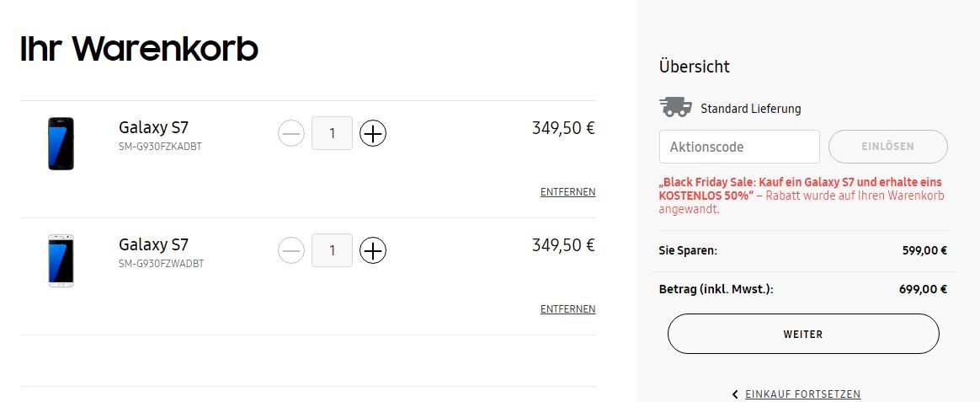Focus quantity field of SM-G930FZKADBT item
This screenshot has height=402, width=980.
click(x=332, y=133)
